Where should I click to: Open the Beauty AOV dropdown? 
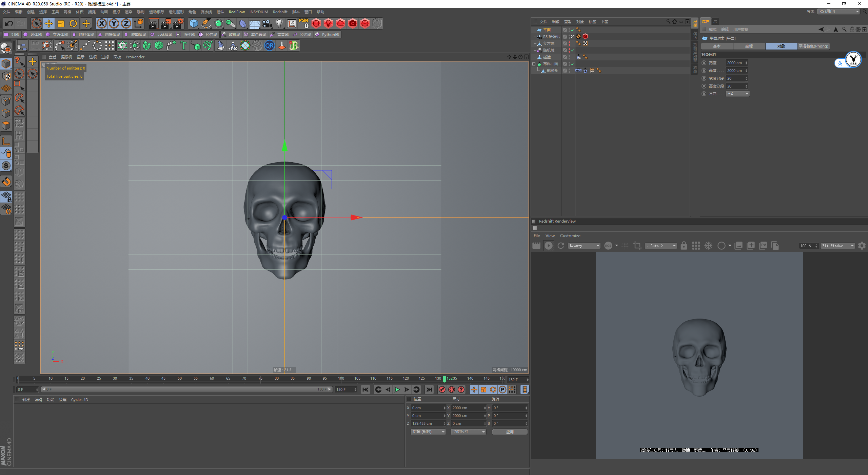pyautogui.click(x=584, y=246)
